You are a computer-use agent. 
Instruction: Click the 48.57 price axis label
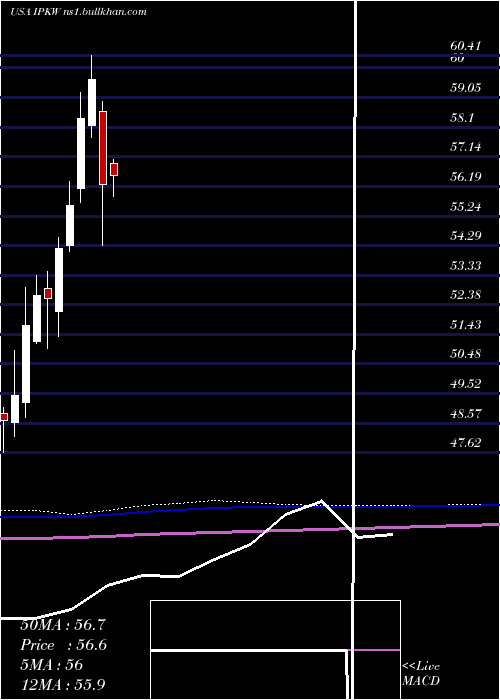pyautogui.click(x=466, y=413)
